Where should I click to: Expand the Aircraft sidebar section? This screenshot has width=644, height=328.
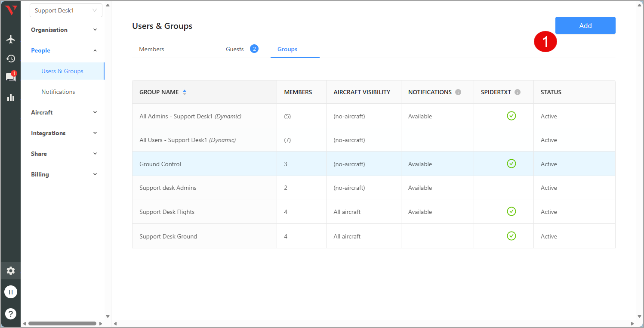(x=64, y=112)
